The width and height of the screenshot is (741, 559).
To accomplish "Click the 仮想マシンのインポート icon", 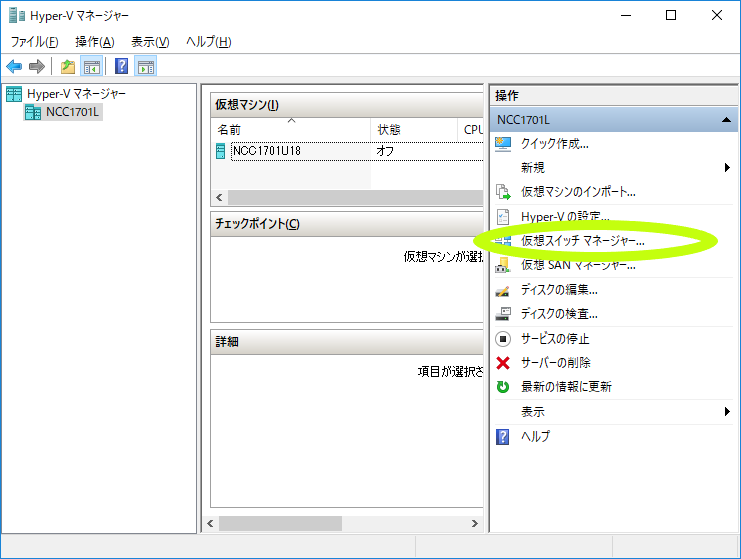I will click(503, 192).
